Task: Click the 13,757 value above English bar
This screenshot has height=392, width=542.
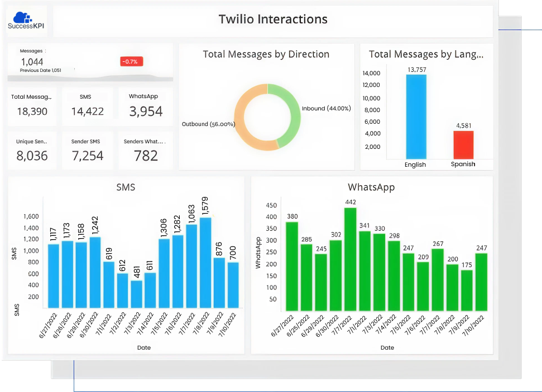Action: [417, 70]
